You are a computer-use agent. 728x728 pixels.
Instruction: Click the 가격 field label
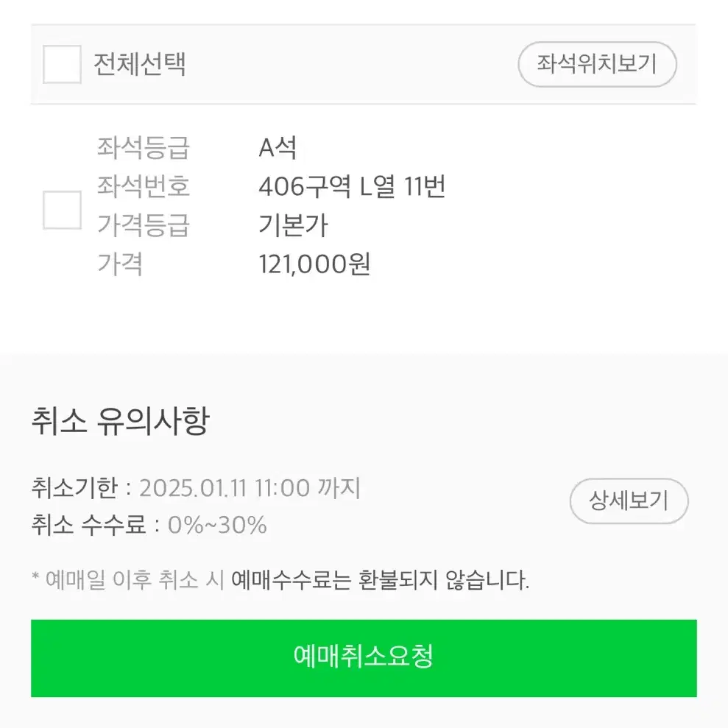(119, 264)
